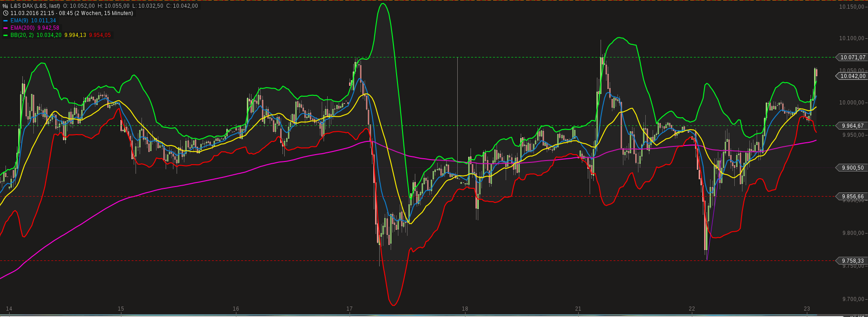Click the EMA(200) value 9.942,58
Viewport: 868px width, 317px height.
tap(48, 28)
